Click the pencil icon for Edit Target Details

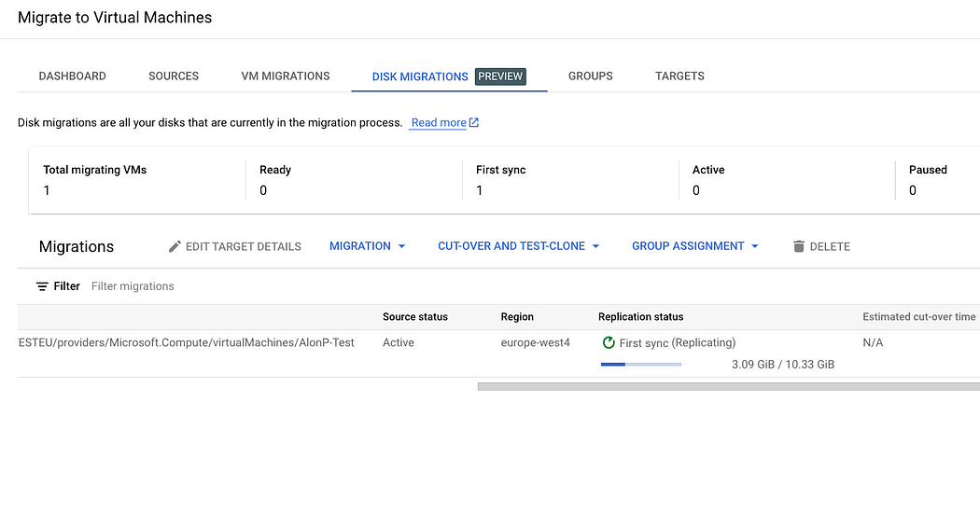coord(175,246)
